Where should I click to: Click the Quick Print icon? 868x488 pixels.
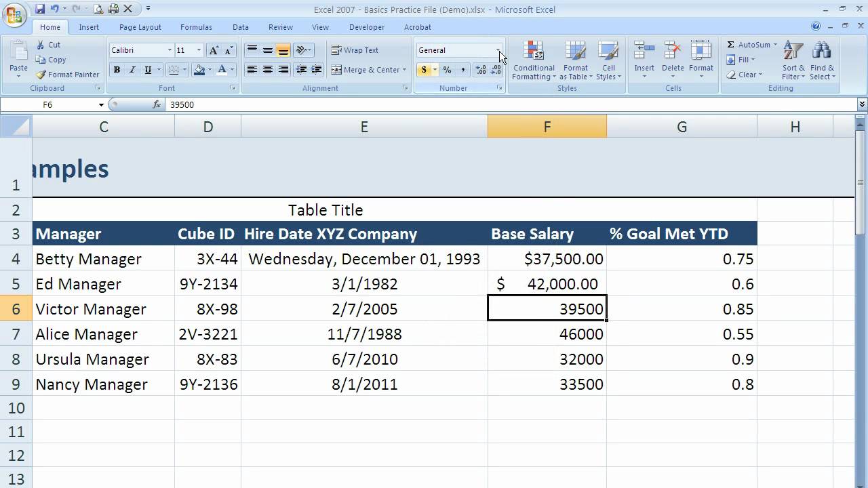[x=113, y=9]
